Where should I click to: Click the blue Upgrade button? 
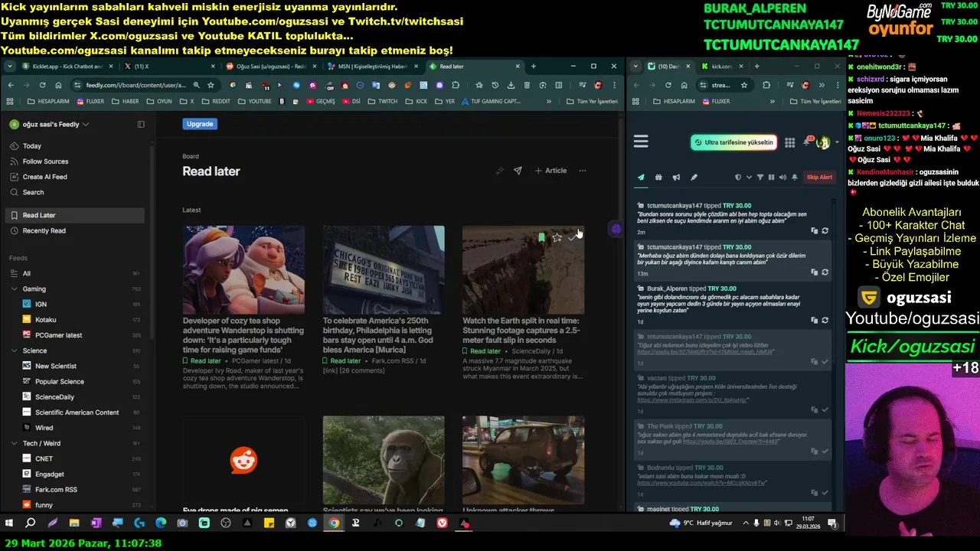tap(200, 124)
